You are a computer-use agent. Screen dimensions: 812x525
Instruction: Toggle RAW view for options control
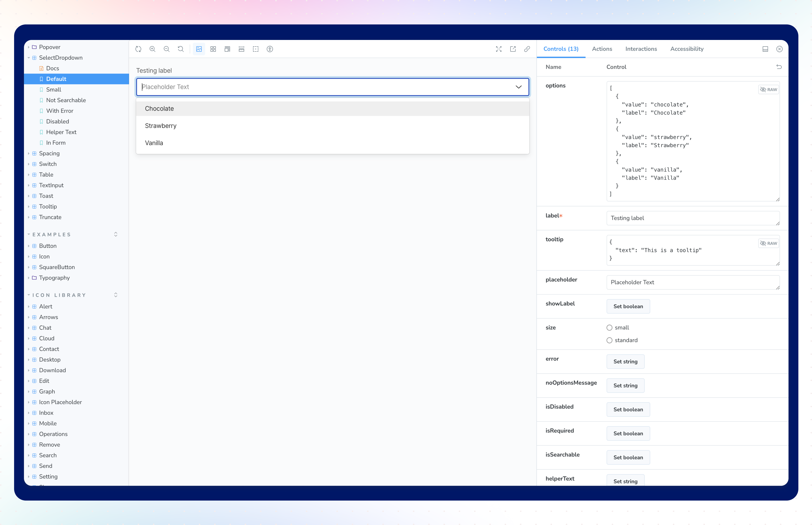[769, 90]
